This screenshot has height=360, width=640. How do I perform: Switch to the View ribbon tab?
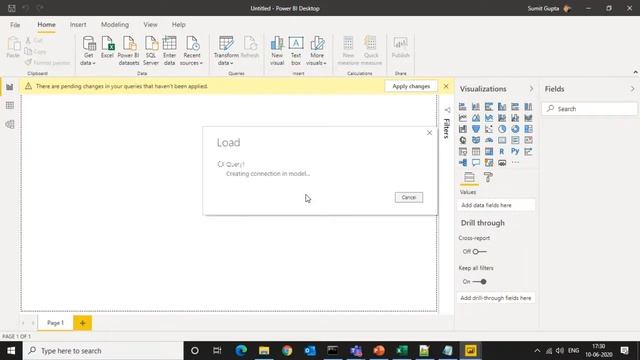click(x=150, y=24)
